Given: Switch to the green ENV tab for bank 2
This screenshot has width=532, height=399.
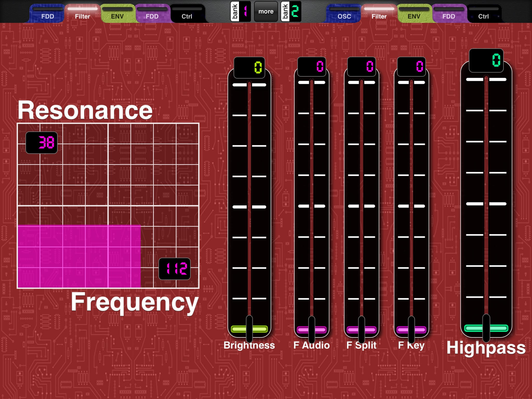Looking at the screenshot, I should 414,14.
